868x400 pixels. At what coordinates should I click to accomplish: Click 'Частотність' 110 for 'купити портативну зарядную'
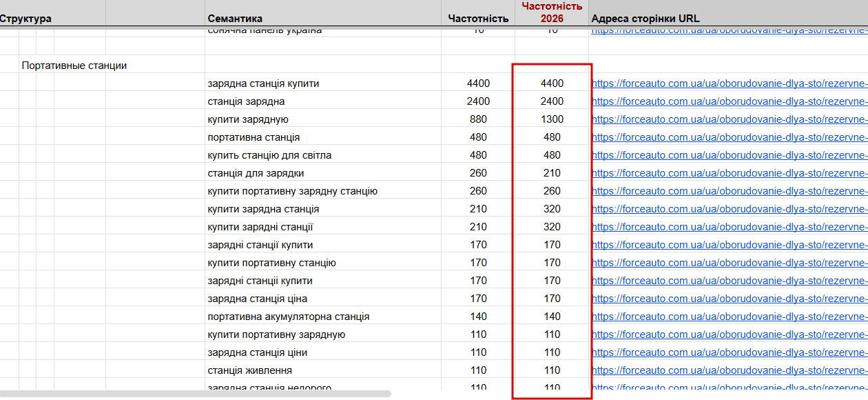(x=478, y=334)
